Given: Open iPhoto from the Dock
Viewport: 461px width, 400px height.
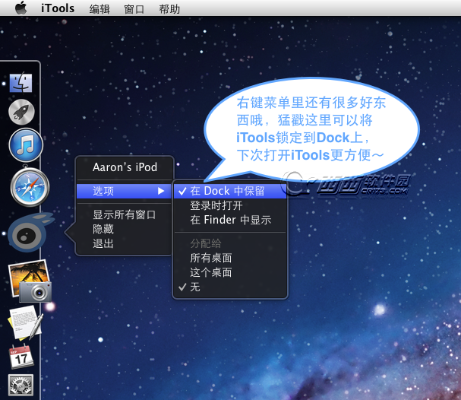Looking at the screenshot, I should (x=30, y=281).
